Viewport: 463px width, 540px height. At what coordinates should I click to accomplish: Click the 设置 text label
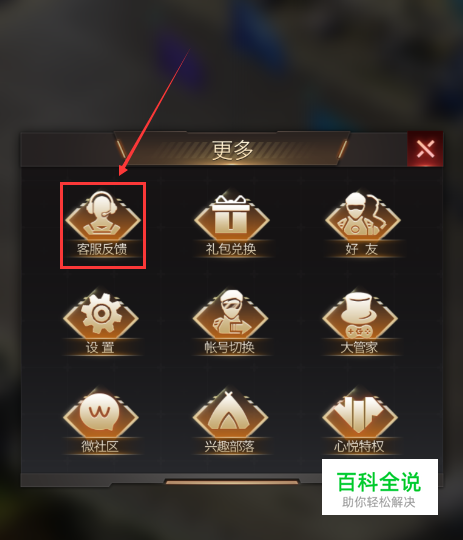coord(100,347)
